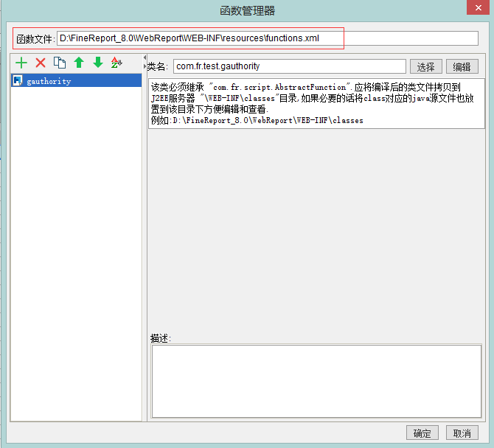Move the function down with the green down arrow
494x448 pixels.
click(x=98, y=63)
